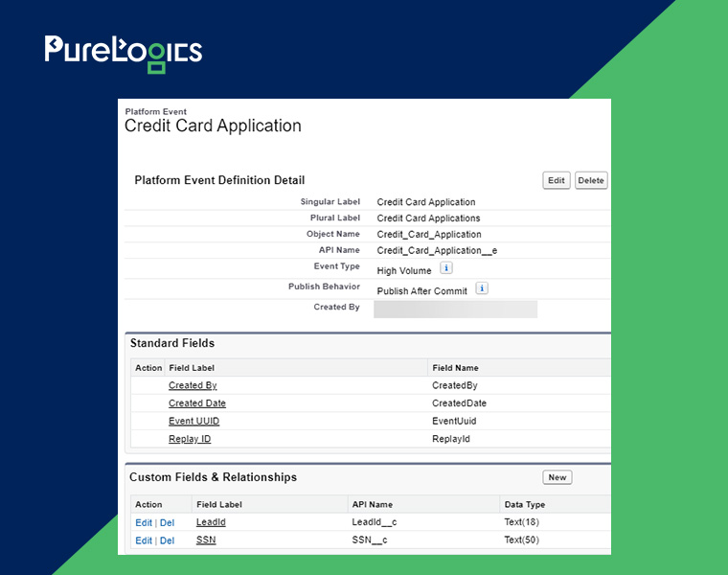Click the LeadId__c API name cell
The height and width of the screenshot is (575, 728).
[375, 522]
